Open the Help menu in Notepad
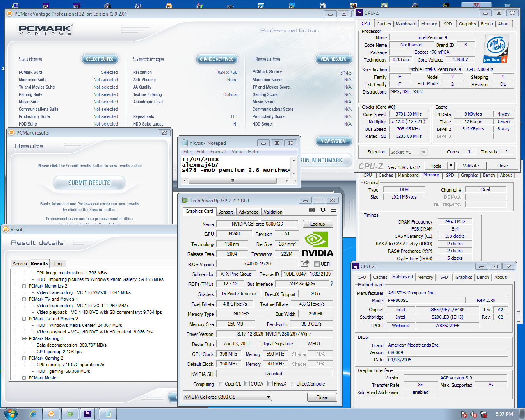Viewport: 525px width, 420px height. (x=253, y=152)
